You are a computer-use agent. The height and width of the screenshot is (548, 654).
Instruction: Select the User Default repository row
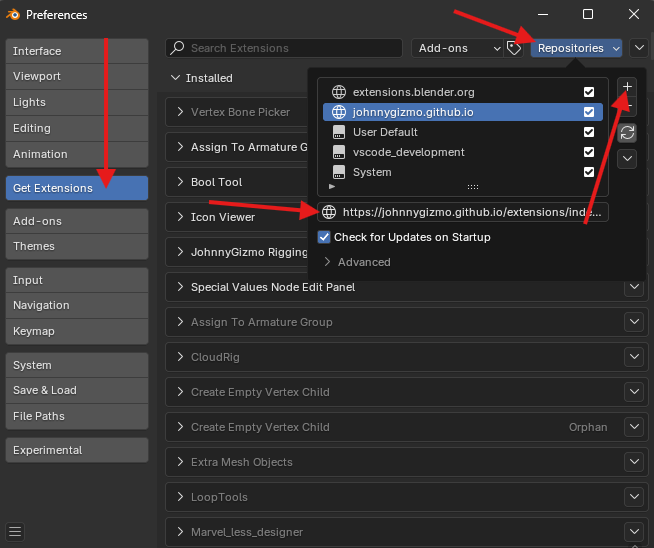[x=463, y=132]
